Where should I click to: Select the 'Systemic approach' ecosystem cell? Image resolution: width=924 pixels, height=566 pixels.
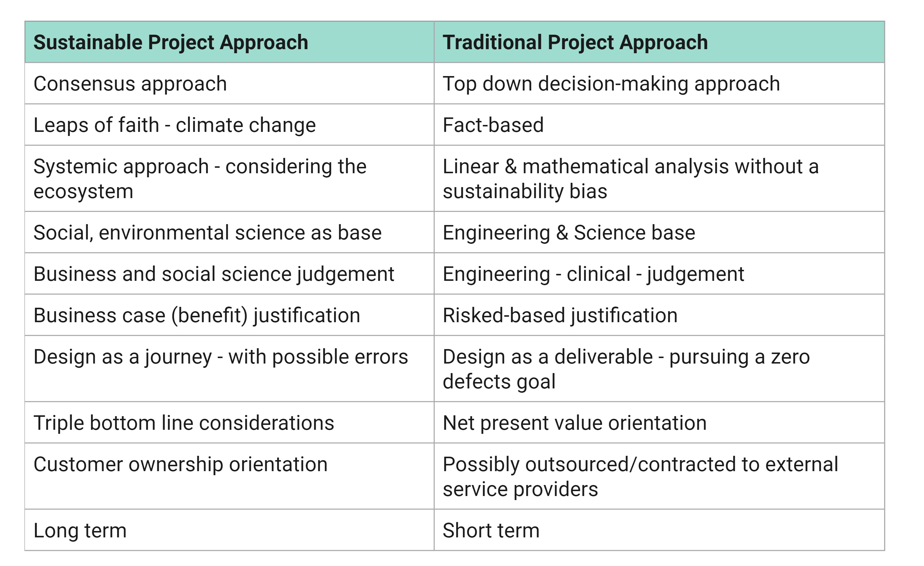click(199, 178)
